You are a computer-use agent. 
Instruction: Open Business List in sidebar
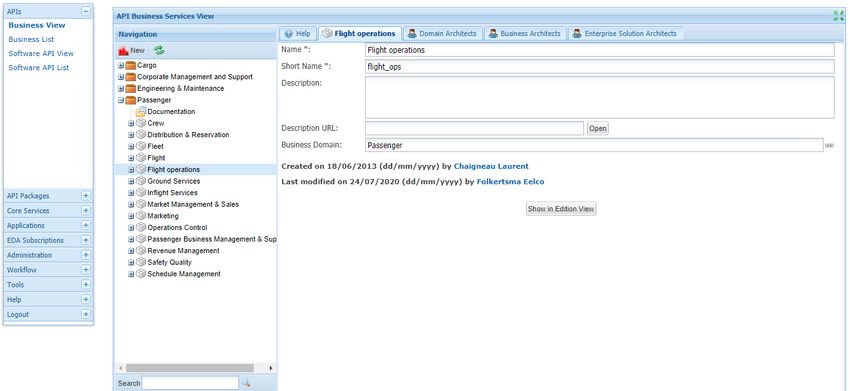tap(31, 39)
